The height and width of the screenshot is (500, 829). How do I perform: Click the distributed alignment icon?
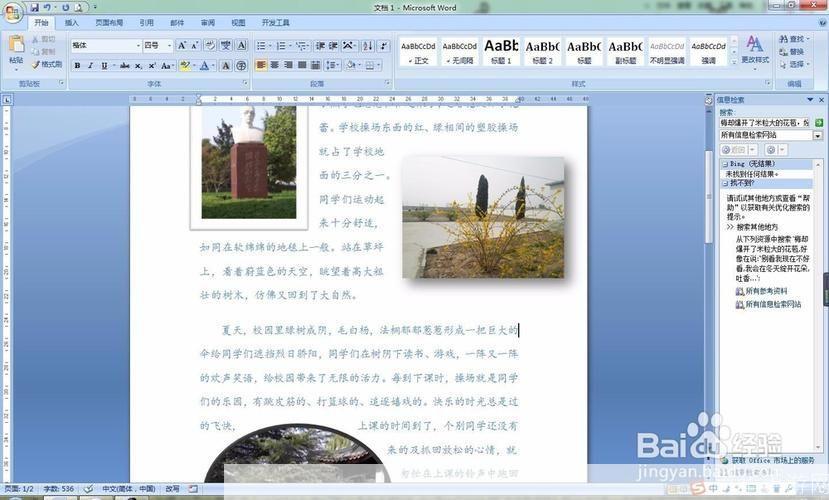point(315,65)
